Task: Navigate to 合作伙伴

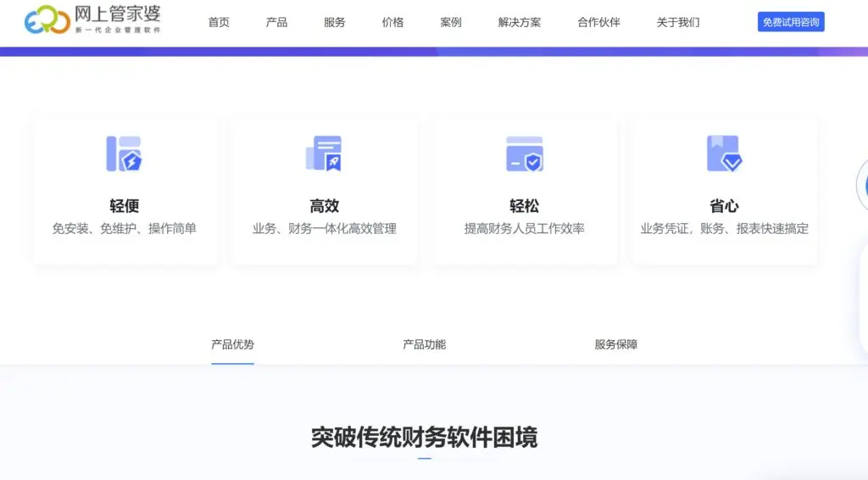Action: [598, 22]
